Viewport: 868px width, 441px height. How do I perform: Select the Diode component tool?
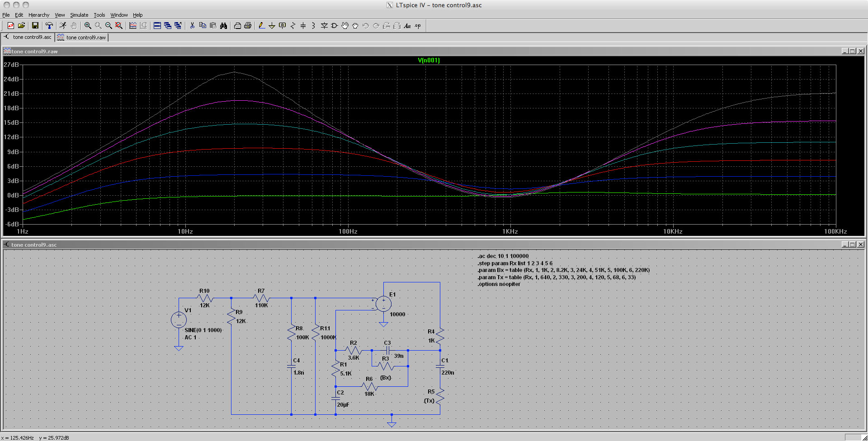[324, 26]
